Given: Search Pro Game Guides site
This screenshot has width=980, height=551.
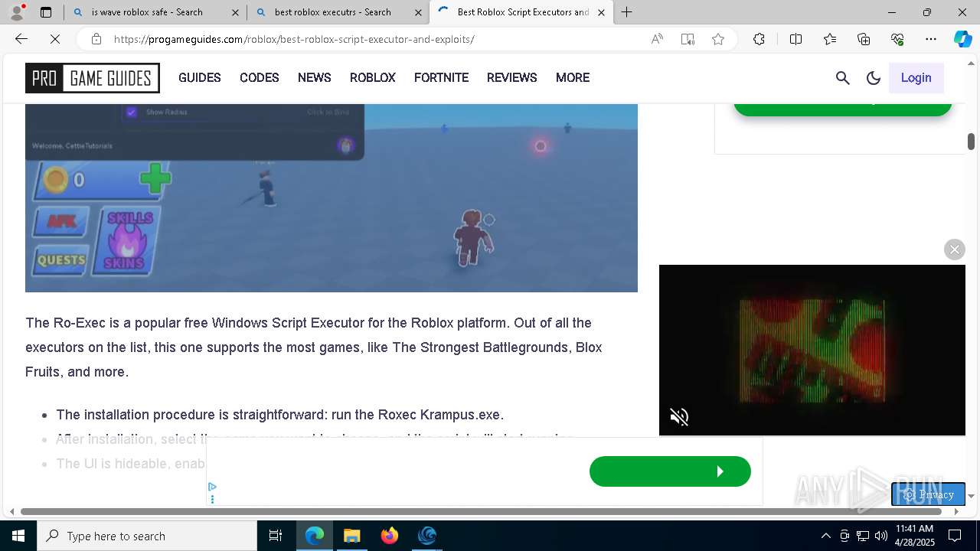Looking at the screenshot, I should (843, 77).
